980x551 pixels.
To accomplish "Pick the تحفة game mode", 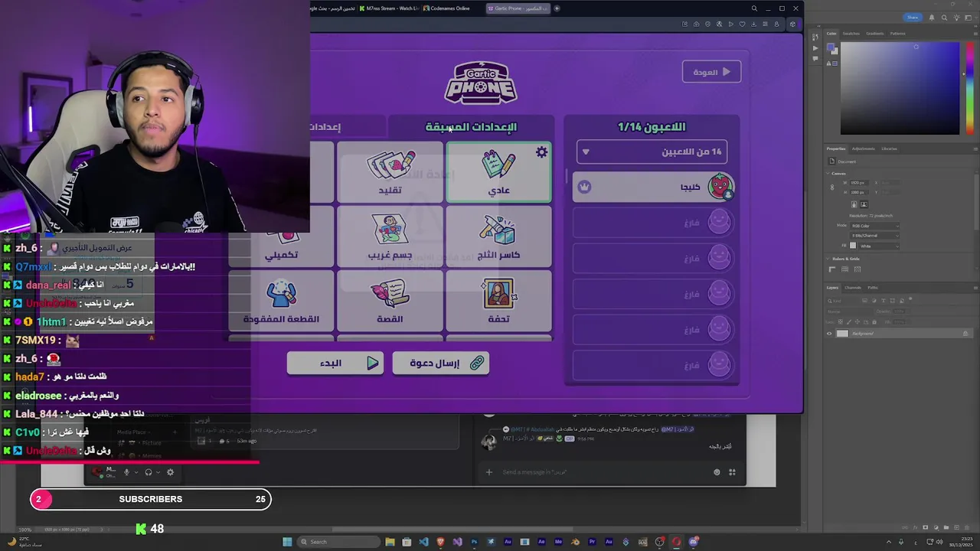I will (x=498, y=301).
